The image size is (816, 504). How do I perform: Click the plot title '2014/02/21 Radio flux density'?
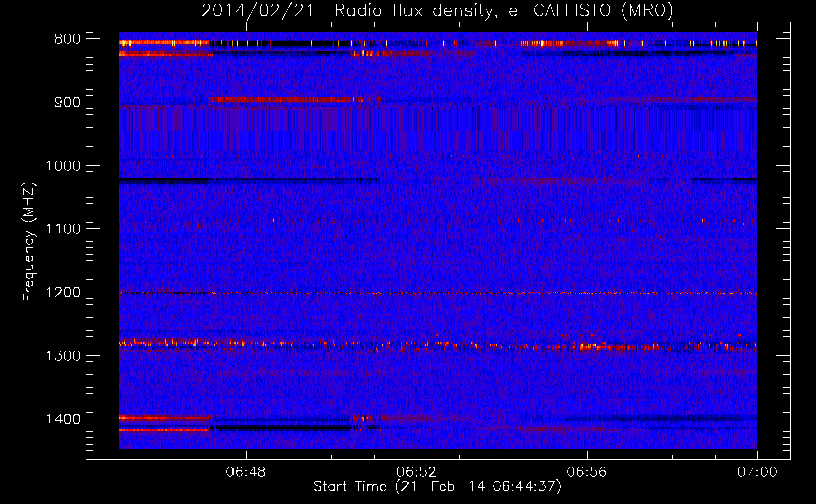click(347, 10)
